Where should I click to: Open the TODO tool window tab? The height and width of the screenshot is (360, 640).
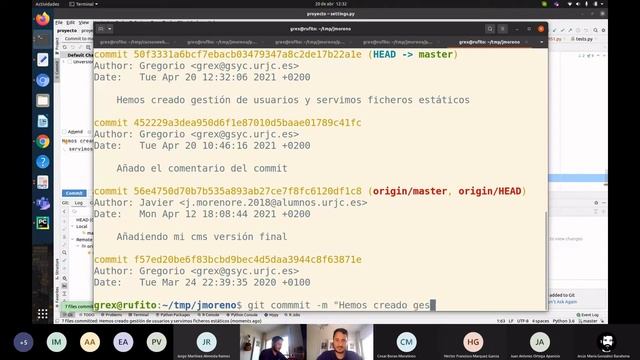coord(87,315)
